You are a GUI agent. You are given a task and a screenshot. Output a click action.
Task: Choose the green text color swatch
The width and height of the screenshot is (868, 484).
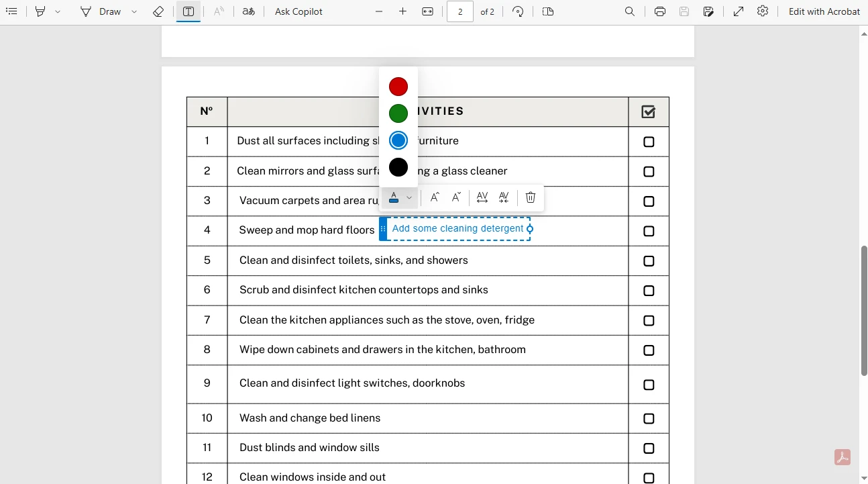[x=398, y=113]
